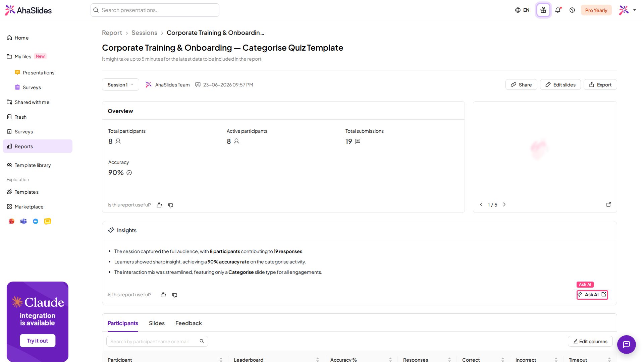Click the Edit slides button

560,84
